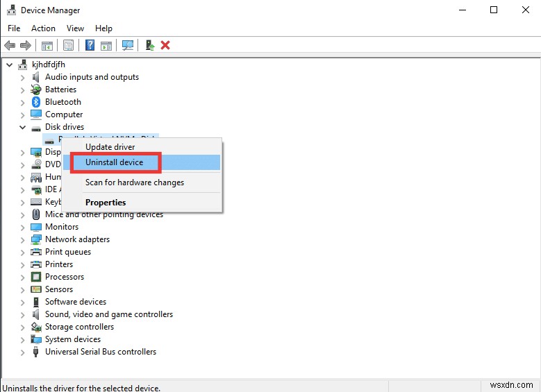Image resolution: width=541 pixels, height=392 pixels.
Task: Expand the Bluetooth chevron
Action: [23, 103]
